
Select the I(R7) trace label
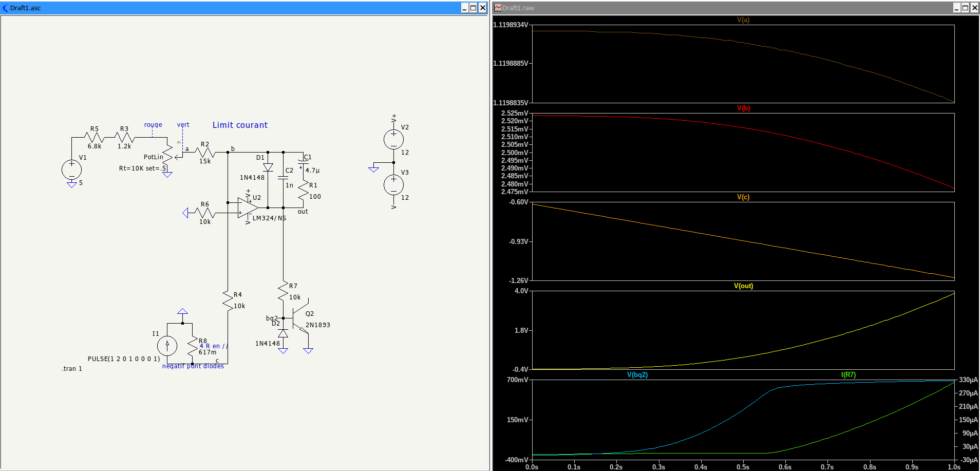point(848,375)
